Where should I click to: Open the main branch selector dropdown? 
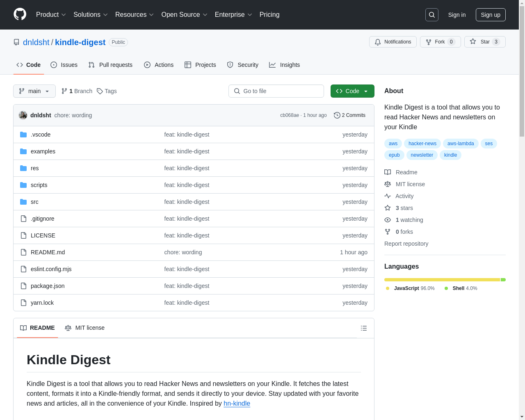pyautogui.click(x=34, y=91)
